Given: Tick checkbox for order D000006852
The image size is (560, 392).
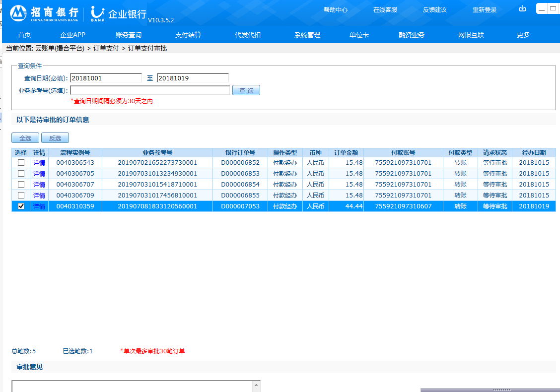Looking at the screenshot, I should point(21,163).
